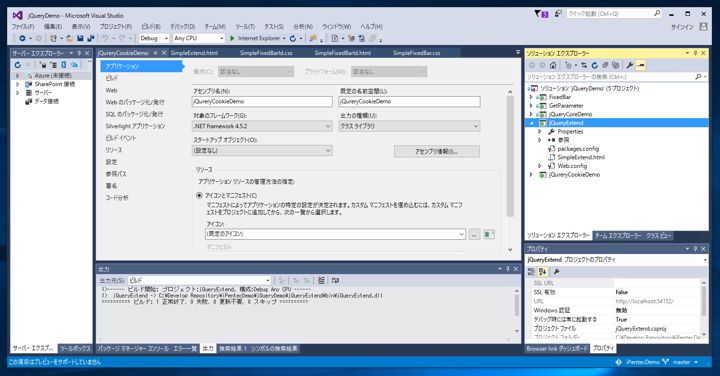Toggle auto-hide pin on Output panel
The image size is (720, 376).
[x=507, y=269]
